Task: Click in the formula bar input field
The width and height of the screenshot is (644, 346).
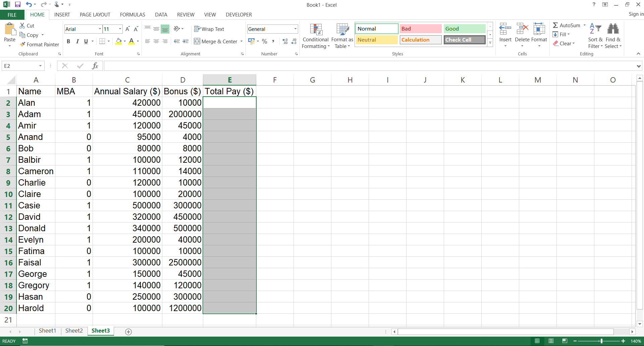Action: point(370,66)
